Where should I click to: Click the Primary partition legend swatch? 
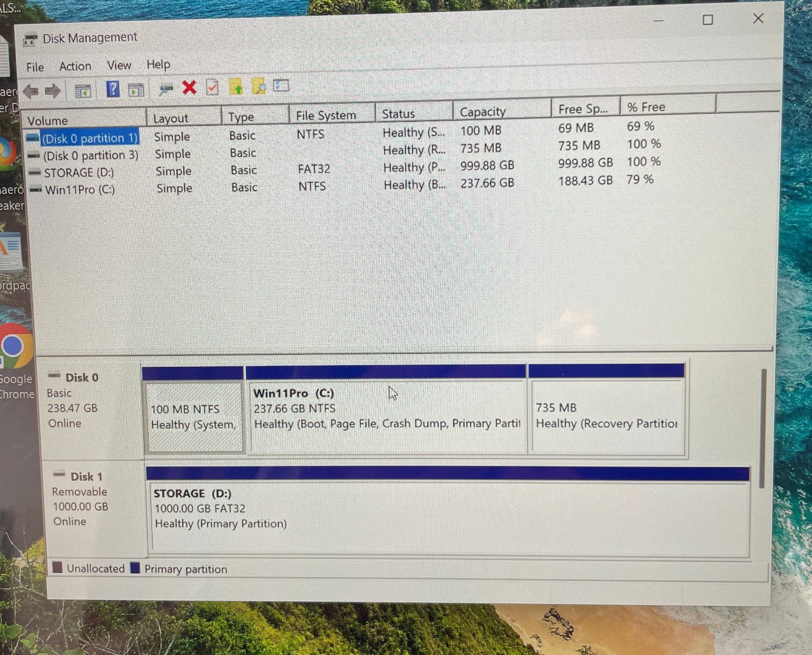pos(135,568)
